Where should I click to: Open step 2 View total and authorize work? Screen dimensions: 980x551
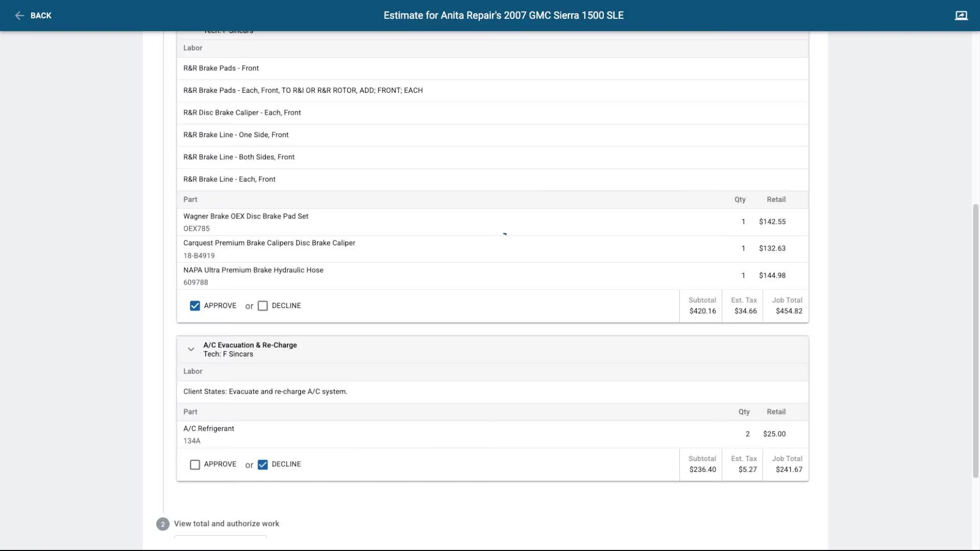226,523
